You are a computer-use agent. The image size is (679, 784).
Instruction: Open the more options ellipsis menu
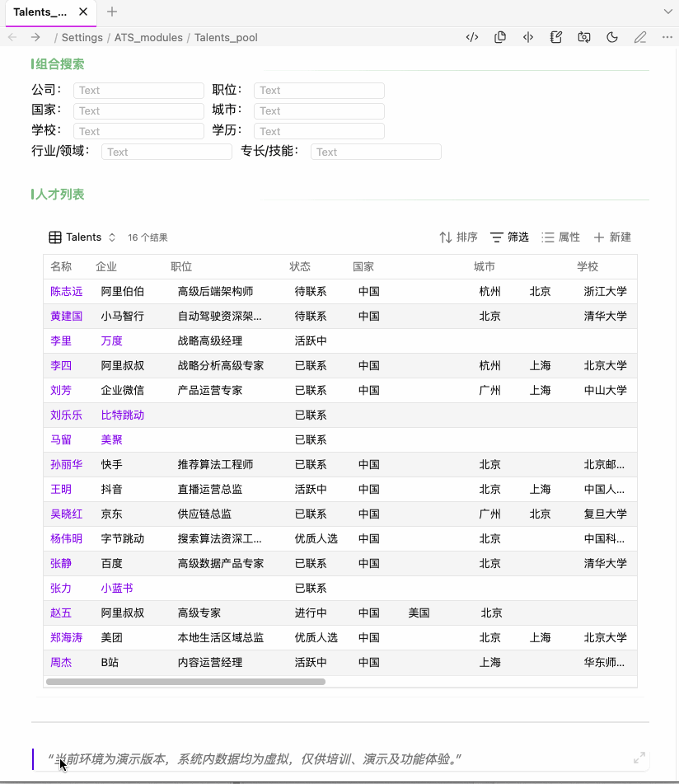667,37
